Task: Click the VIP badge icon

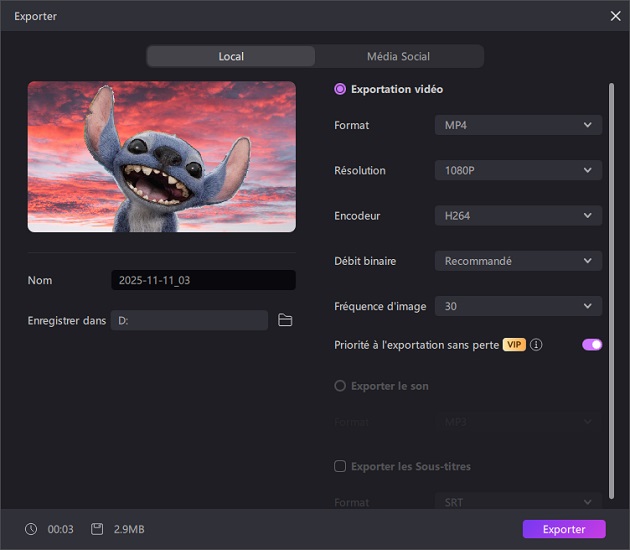Action: (x=514, y=345)
